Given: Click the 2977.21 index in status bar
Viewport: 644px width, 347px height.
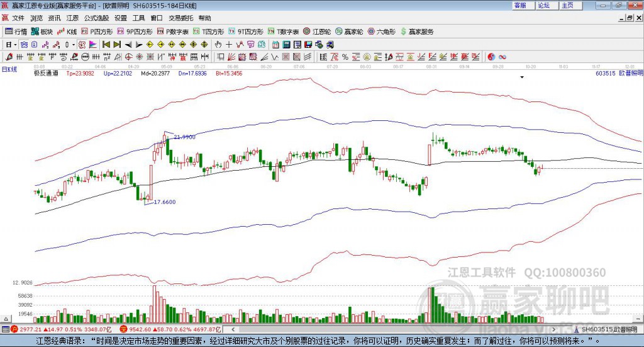Looking at the screenshot, I should pyautogui.click(x=30, y=329).
